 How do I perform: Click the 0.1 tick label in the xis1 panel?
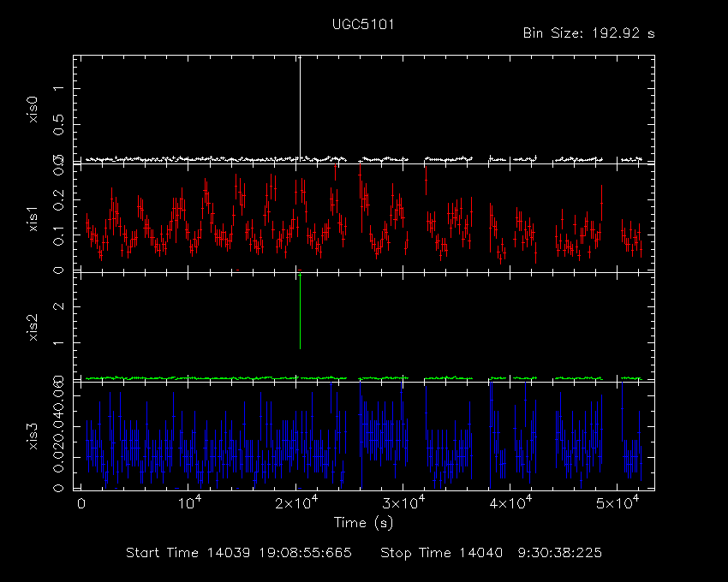pyautogui.click(x=59, y=235)
